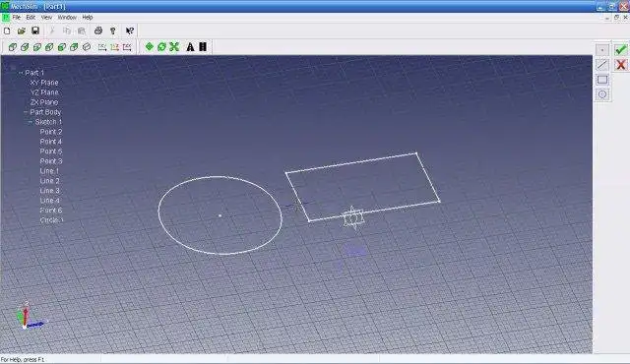
Task: Select Part Body label in tree
Action: tap(45, 112)
